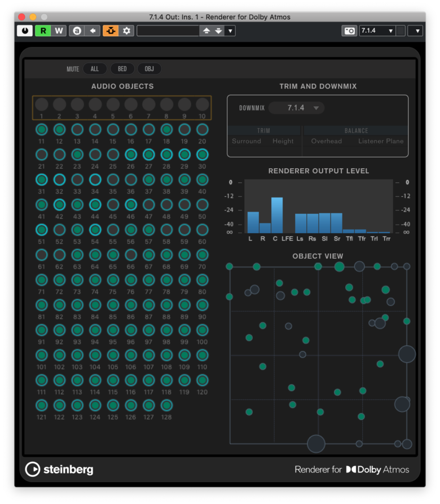Open the plug-in settings gear icon
This screenshot has height=504, width=440.
pyautogui.click(x=127, y=30)
